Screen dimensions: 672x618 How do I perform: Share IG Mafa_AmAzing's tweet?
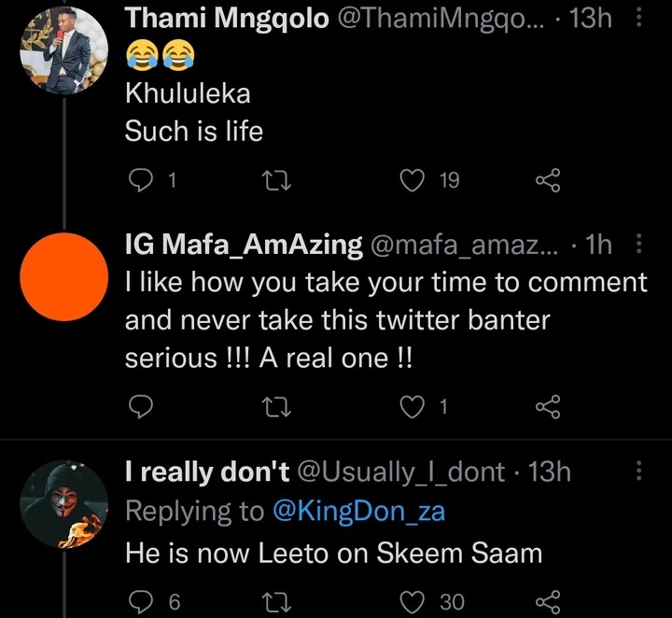coord(548,406)
